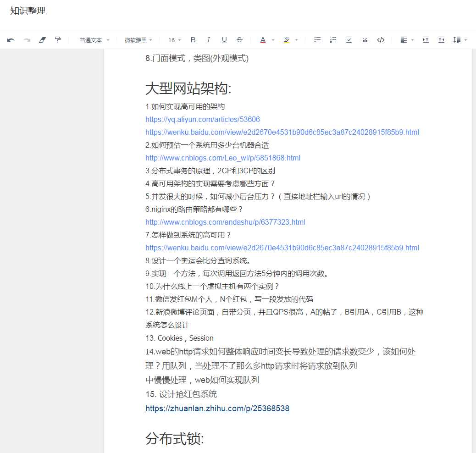
Task: Open the highlight color dropdown arrow
Action: pyautogui.click(x=297, y=40)
